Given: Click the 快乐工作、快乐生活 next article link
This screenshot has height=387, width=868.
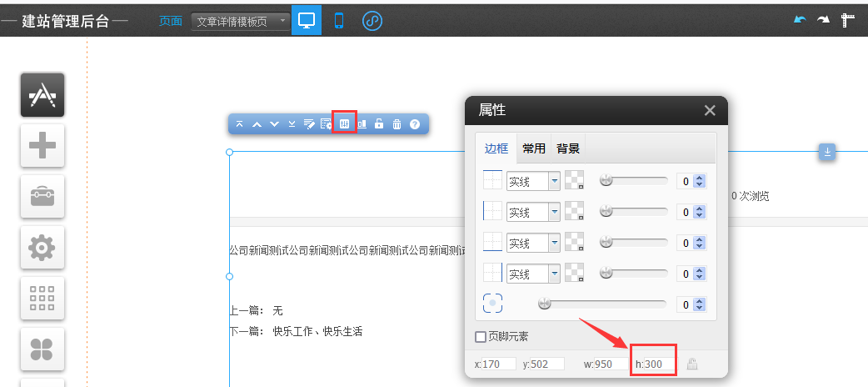Looking at the screenshot, I should coord(317,331).
